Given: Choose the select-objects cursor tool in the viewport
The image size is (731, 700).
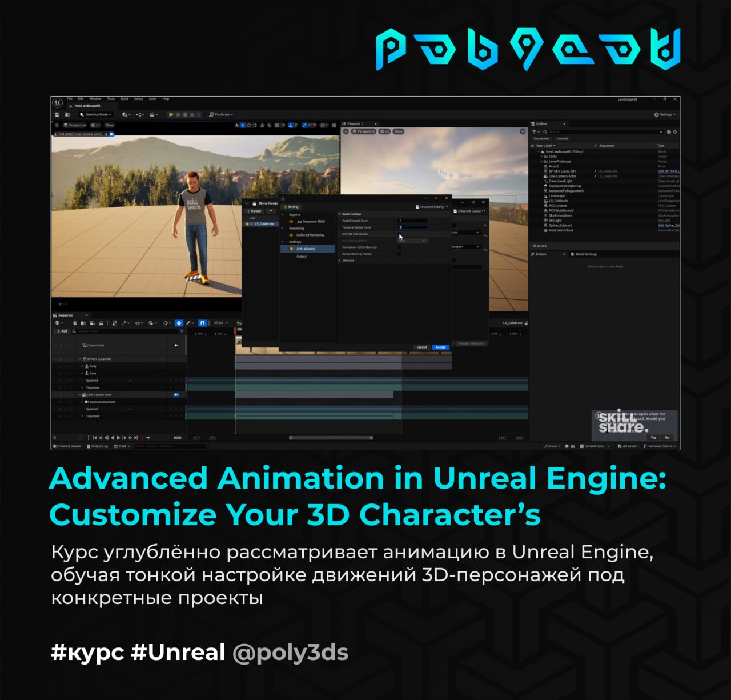Looking at the screenshot, I should (237, 125).
